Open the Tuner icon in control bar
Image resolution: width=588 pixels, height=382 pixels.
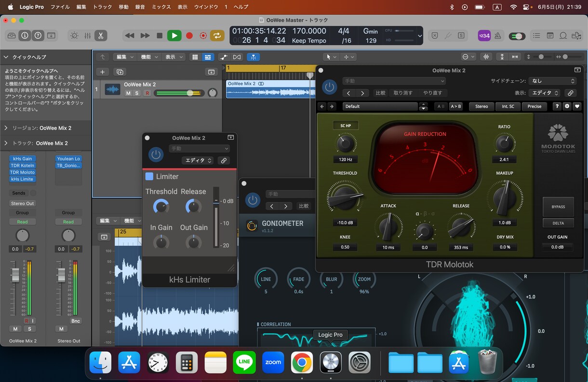click(448, 36)
